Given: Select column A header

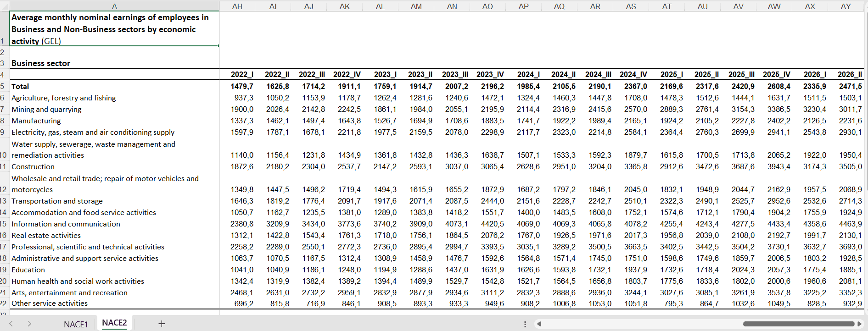Looking at the screenshot, I should coord(114,6).
